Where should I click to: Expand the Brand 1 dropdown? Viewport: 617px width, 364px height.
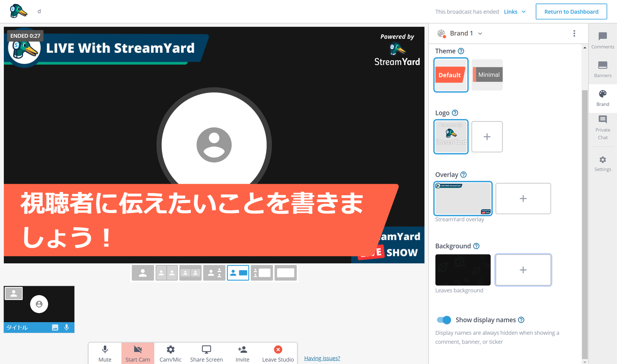pos(466,34)
